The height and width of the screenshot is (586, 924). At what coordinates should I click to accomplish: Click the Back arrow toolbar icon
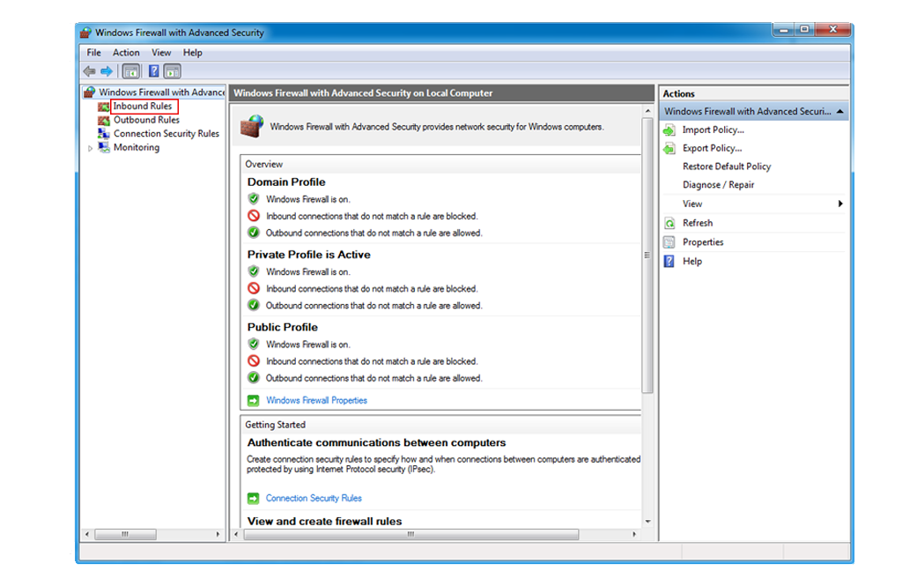(x=90, y=71)
